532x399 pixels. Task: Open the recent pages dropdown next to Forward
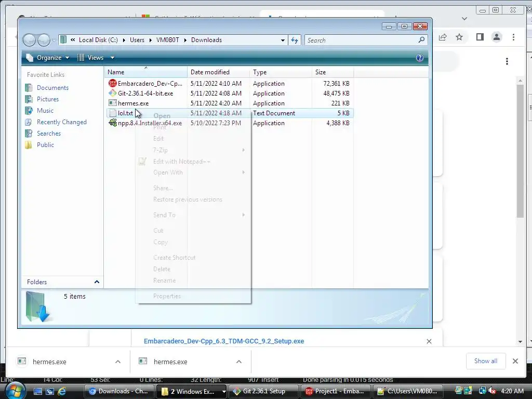click(x=54, y=41)
